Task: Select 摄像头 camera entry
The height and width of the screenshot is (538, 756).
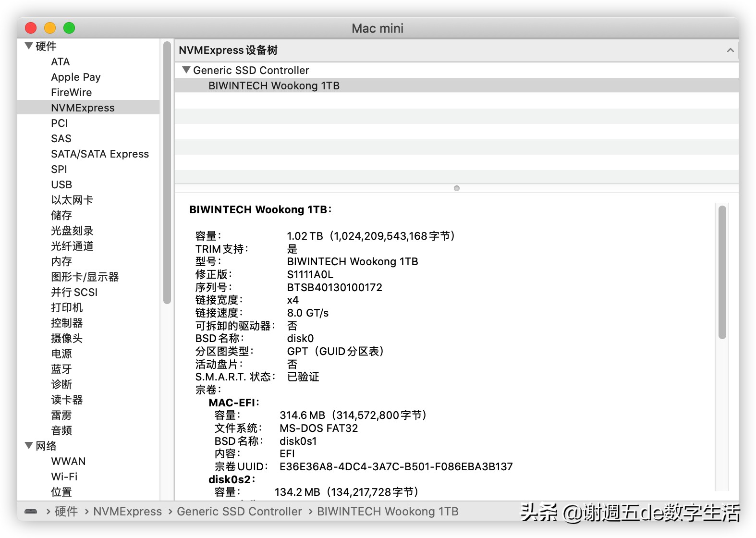Action: pyautogui.click(x=67, y=338)
